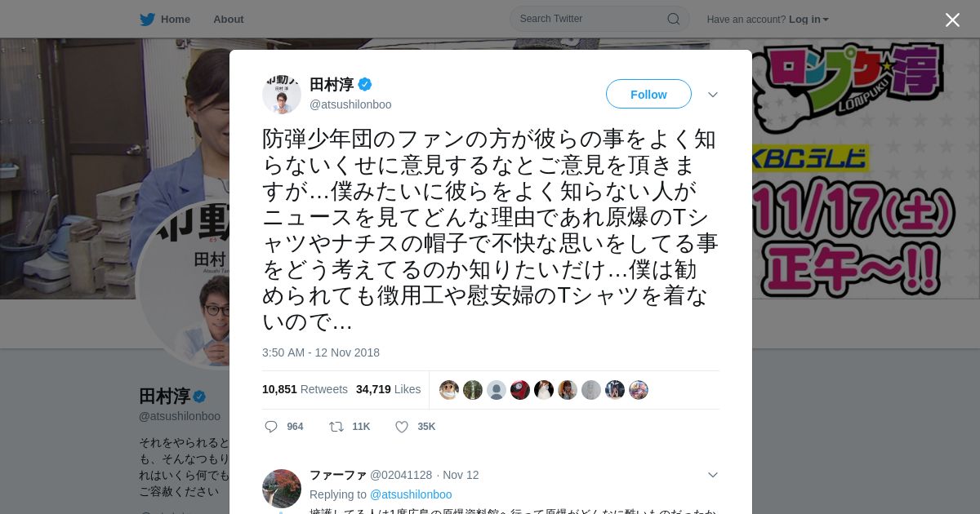Click the search magnifier icon

pos(674,19)
